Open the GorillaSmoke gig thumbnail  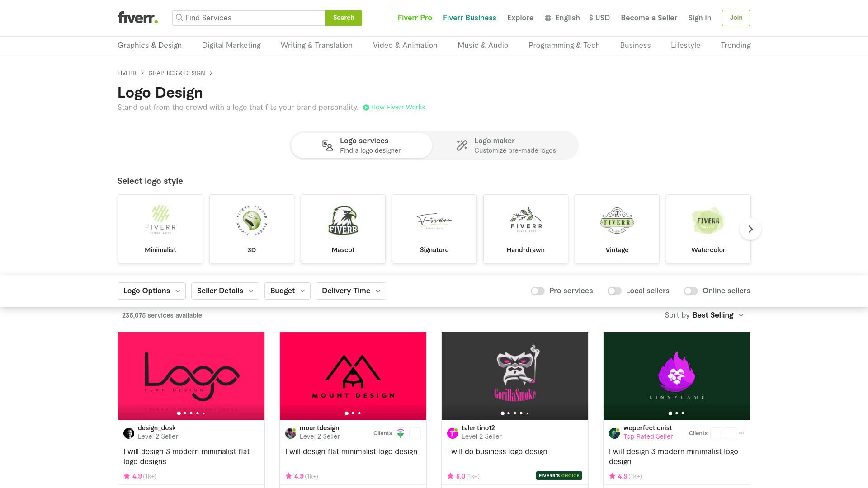coord(515,376)
